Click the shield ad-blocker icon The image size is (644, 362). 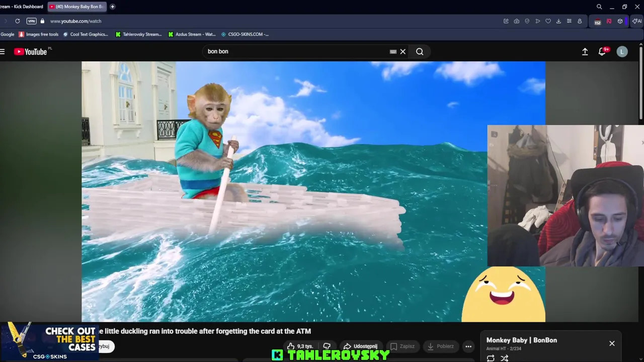click(x=527, y=21)
